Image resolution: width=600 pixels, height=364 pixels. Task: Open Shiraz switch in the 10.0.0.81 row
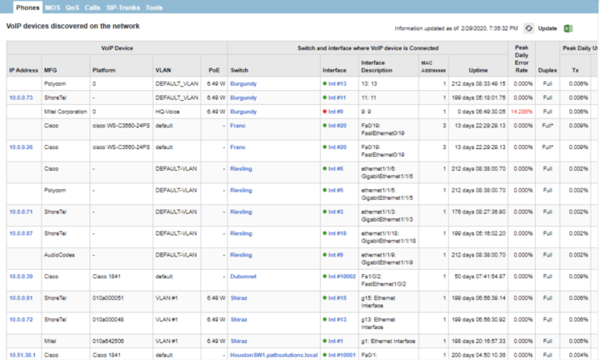[239, 298]
